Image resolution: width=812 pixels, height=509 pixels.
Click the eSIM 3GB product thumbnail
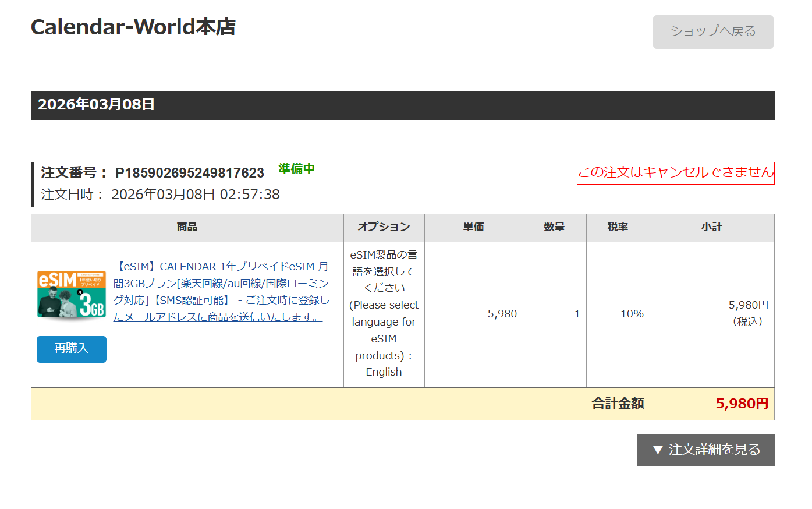[72, 295]
